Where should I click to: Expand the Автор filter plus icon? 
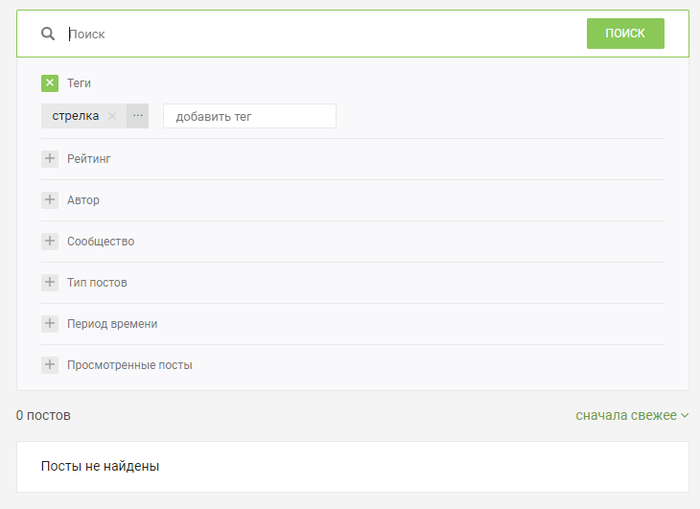(50, 200)
